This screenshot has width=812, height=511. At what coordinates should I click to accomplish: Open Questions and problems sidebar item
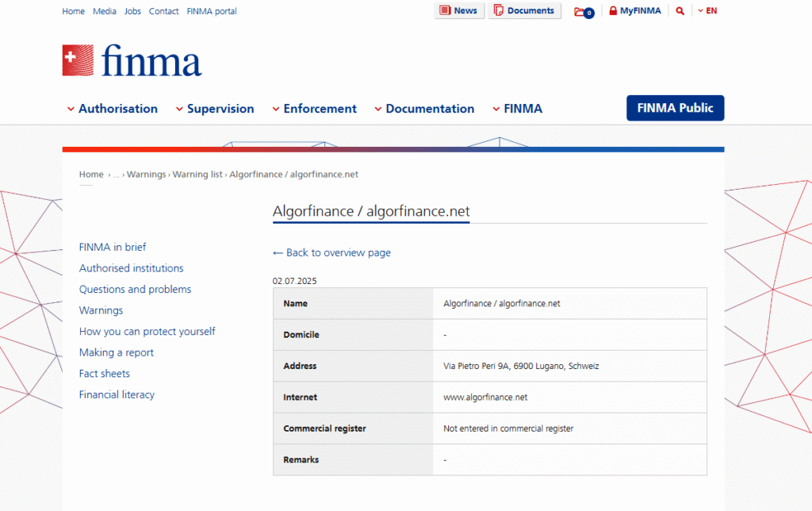[135, 289]
